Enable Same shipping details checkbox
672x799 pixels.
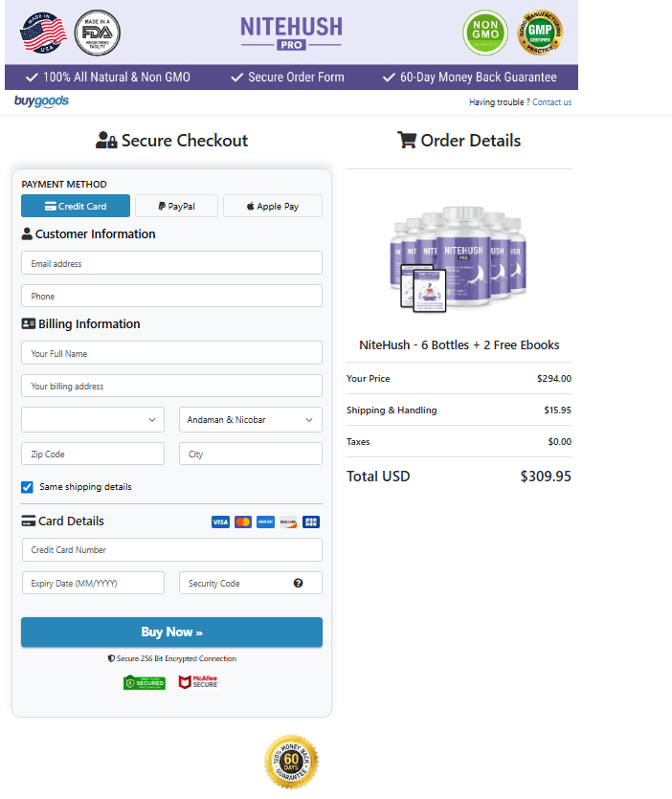pos(27,487)
